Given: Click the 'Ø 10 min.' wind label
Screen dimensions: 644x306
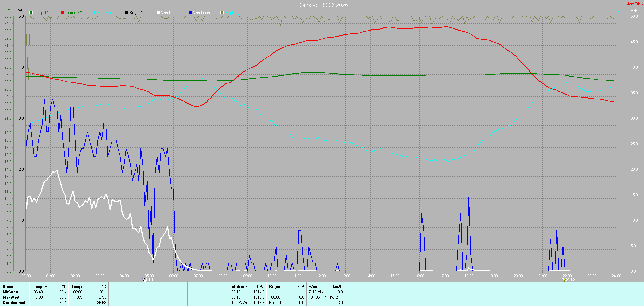Looking at the screenshot, I should [x=316, y=292].
